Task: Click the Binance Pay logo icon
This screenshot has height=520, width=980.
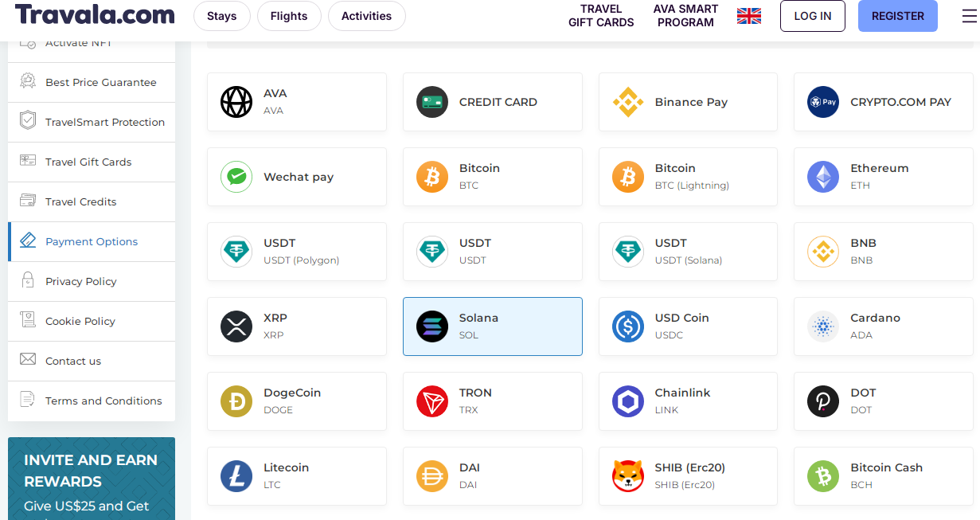Action: pos(628,102)
